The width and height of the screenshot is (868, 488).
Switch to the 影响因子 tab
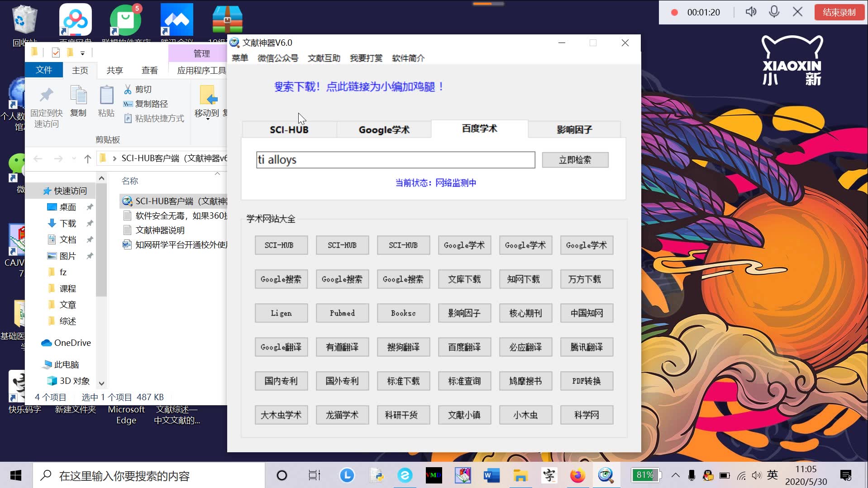pos(574,129)
